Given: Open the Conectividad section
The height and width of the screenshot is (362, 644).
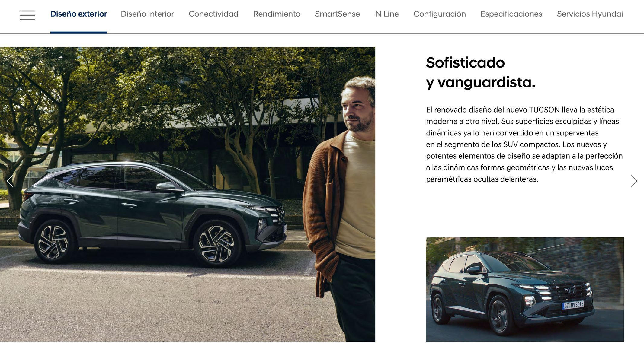Looking at the screenshot, I should 213,14.
